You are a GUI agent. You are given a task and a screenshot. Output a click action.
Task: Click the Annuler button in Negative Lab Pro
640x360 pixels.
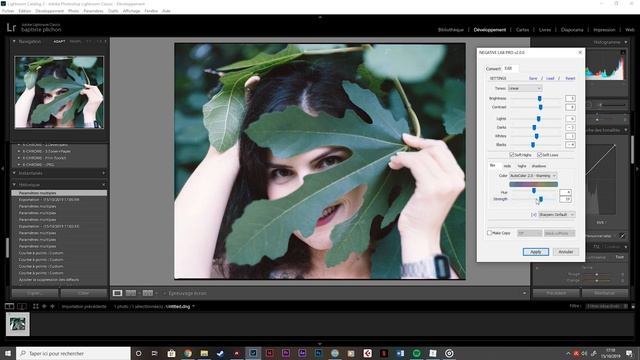coord(566,252)
